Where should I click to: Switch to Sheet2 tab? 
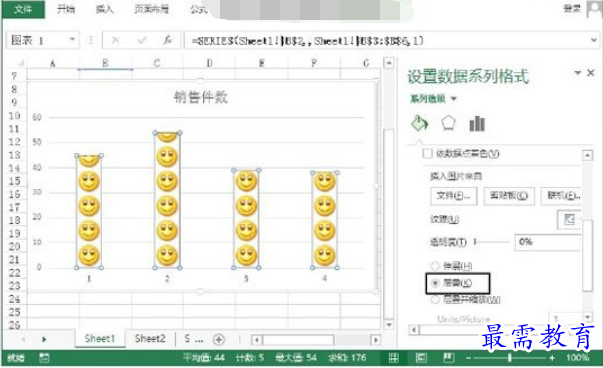(x=150, y=339)
